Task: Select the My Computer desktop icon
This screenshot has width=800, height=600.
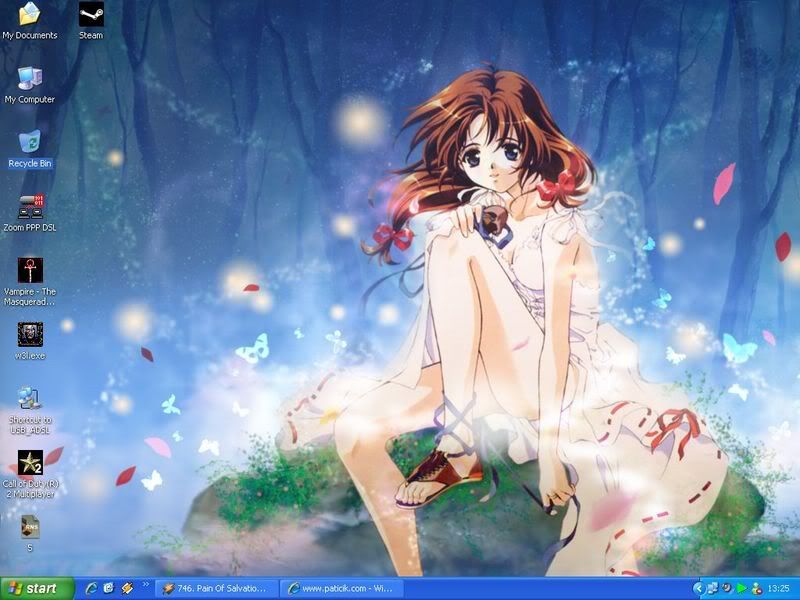Action: point(30,85)
